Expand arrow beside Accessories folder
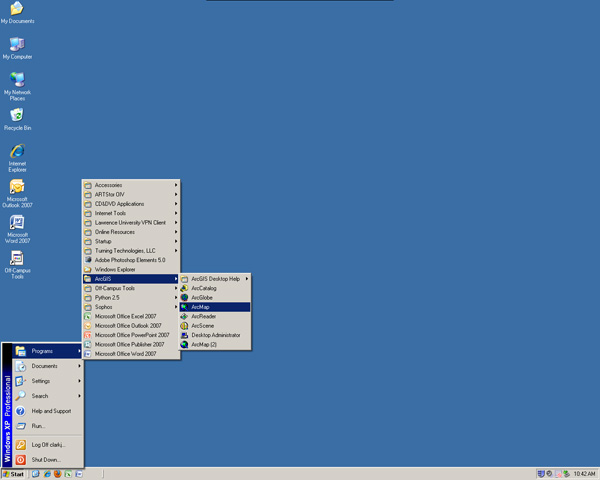Image resolution: width=600 pixels, height=480 pixels. coord(176,185)
